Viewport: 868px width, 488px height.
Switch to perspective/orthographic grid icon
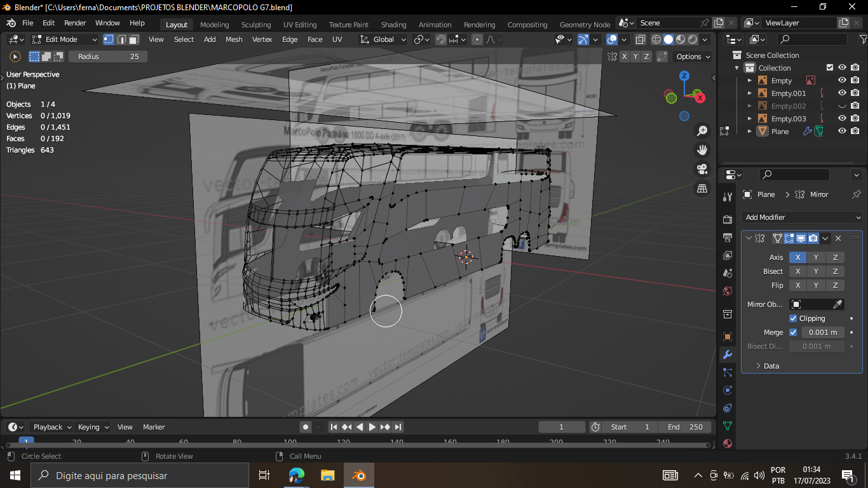click(702, 189)
